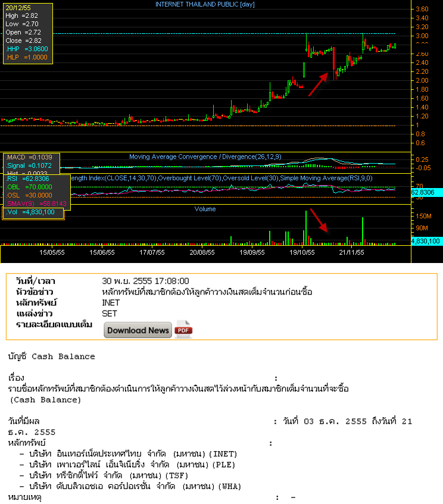Click the .Vol =4,830,100 readout
Image resolution: width=443 pixels, height=504 pixels.
click(x=30, y=212)
